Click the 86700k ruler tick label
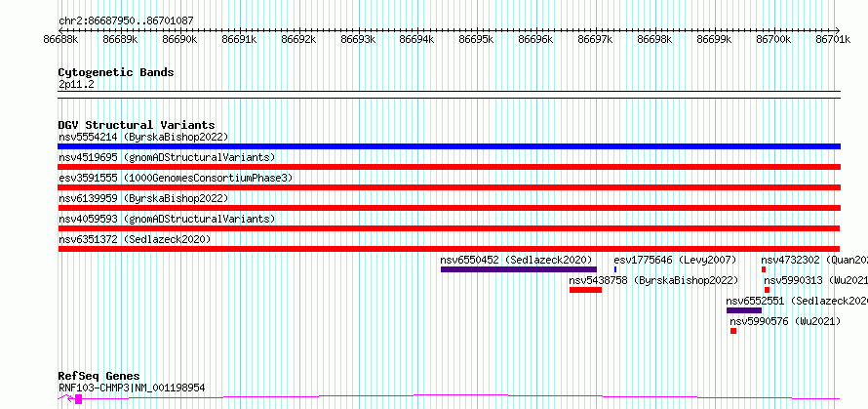The height and width of the screenshot is (409, 868). pos(774,40)
